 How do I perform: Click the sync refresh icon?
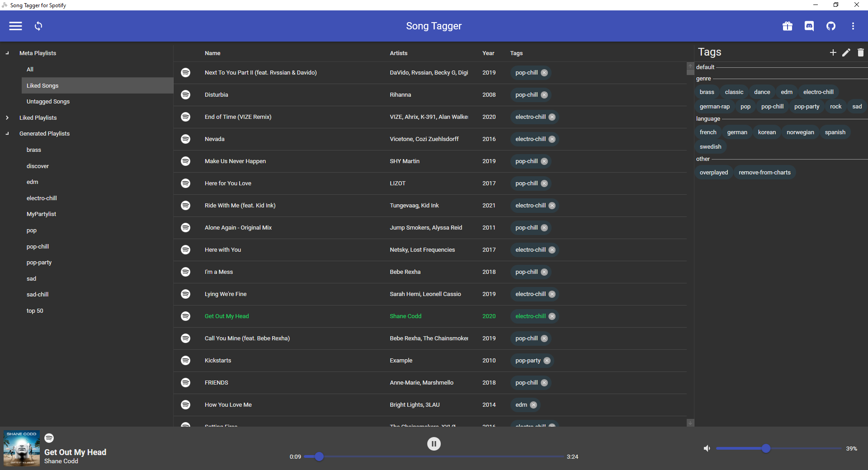38,26
